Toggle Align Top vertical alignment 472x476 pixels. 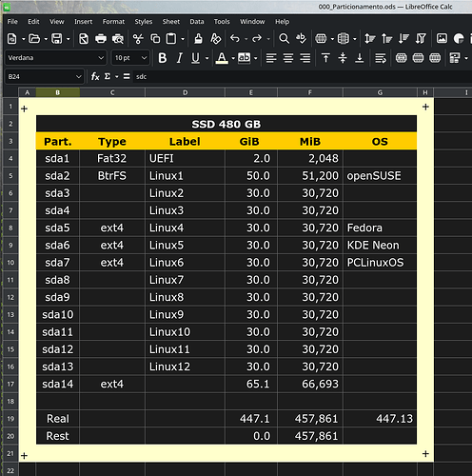[325, 58]
